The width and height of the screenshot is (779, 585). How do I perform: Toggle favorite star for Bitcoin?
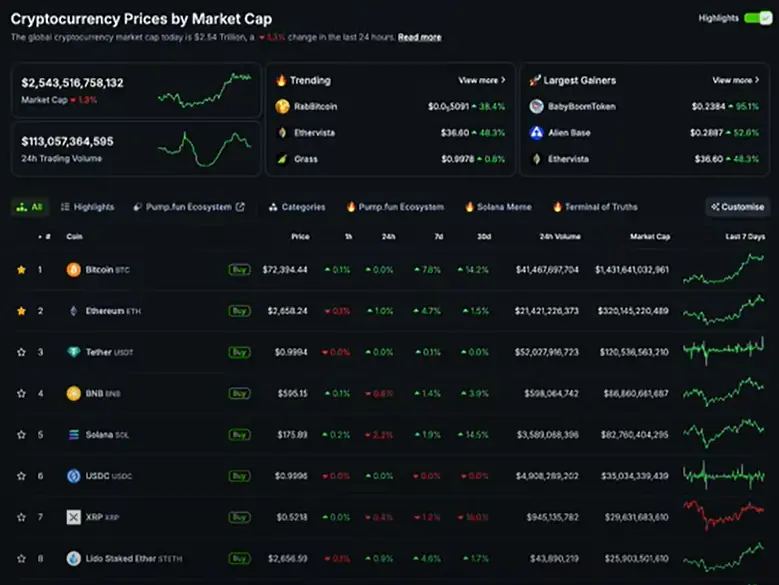(21, 270)
